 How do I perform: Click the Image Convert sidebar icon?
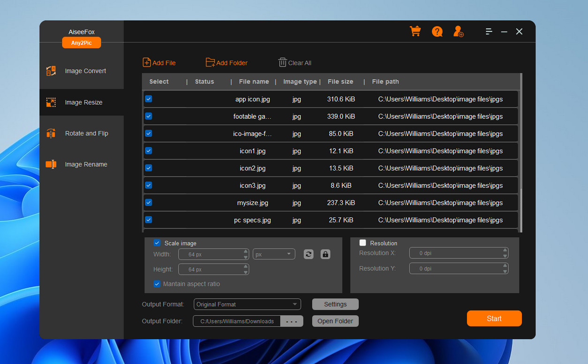tap(51, 71)
